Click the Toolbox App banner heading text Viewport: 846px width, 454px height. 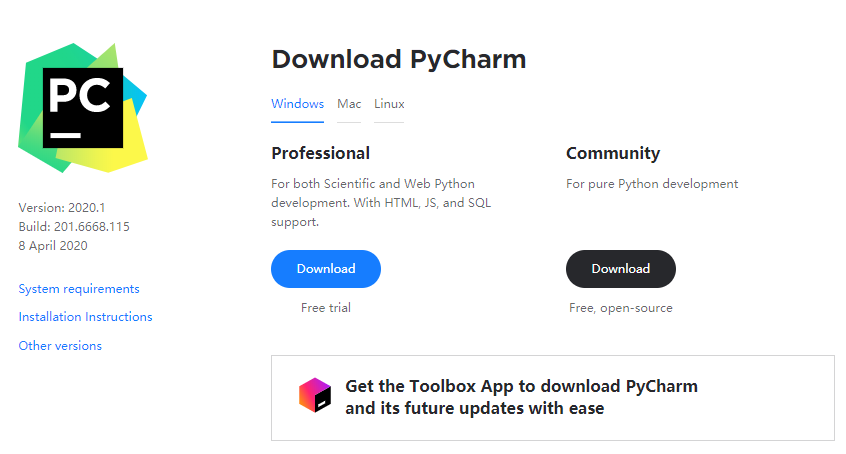tap(521, 397)
